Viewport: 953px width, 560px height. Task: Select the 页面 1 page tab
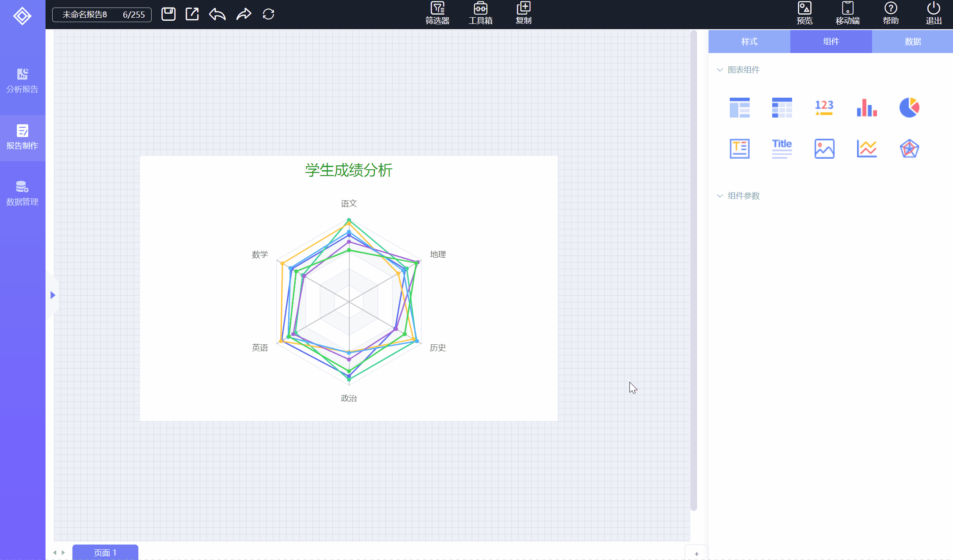point(105,552)
